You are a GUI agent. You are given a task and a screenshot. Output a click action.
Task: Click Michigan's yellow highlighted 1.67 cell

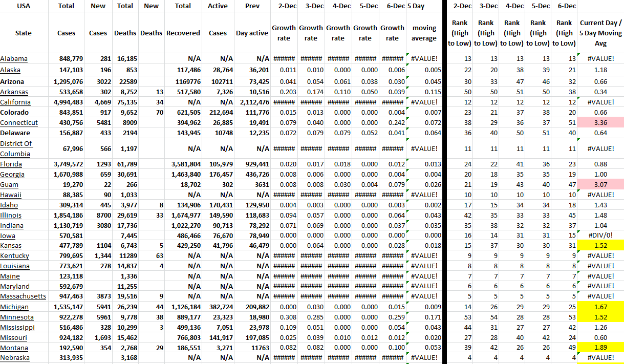[x=601, y=307]
